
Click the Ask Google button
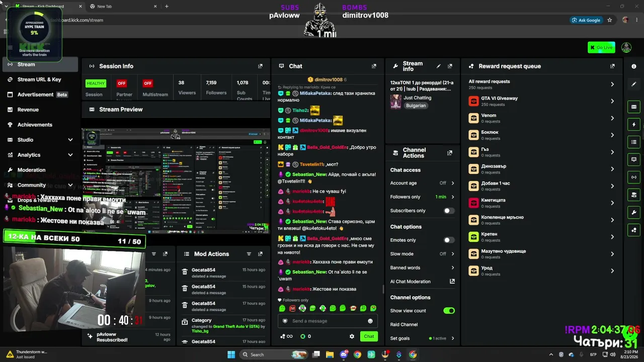[x=586, y=20]
